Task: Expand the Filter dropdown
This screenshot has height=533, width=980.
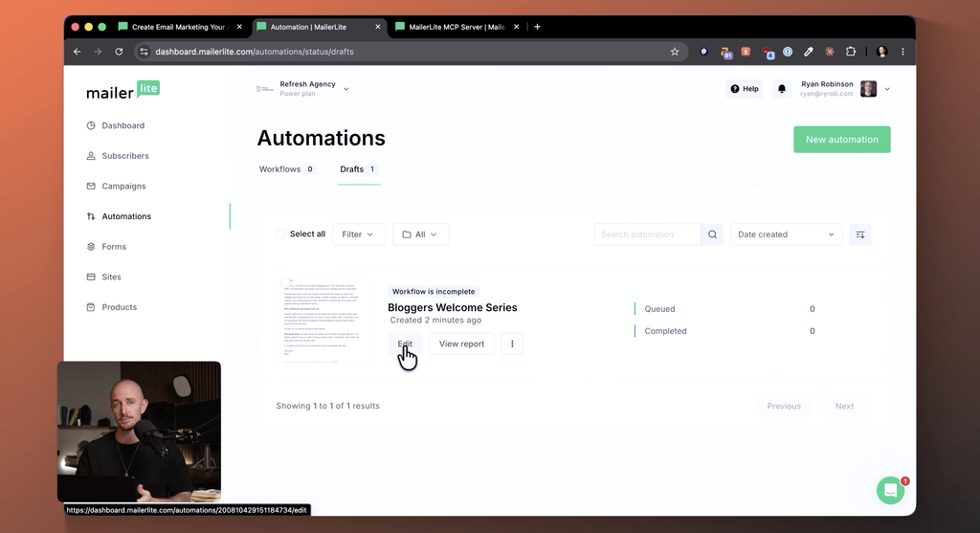Action: 358,234
